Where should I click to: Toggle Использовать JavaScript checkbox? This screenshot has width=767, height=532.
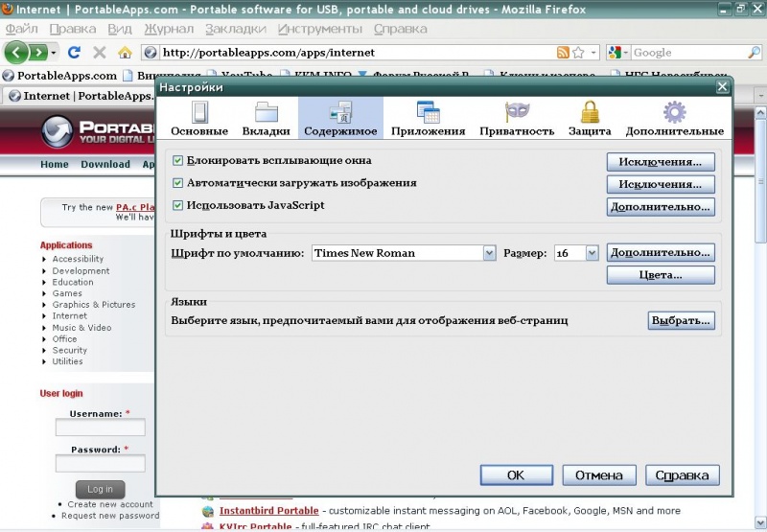[177, 205]
